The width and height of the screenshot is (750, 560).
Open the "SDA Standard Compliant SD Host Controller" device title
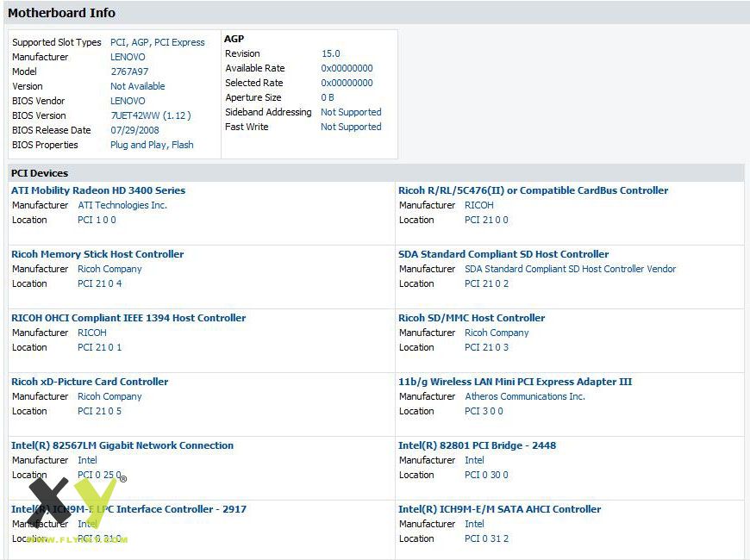[x=503, y=254]
